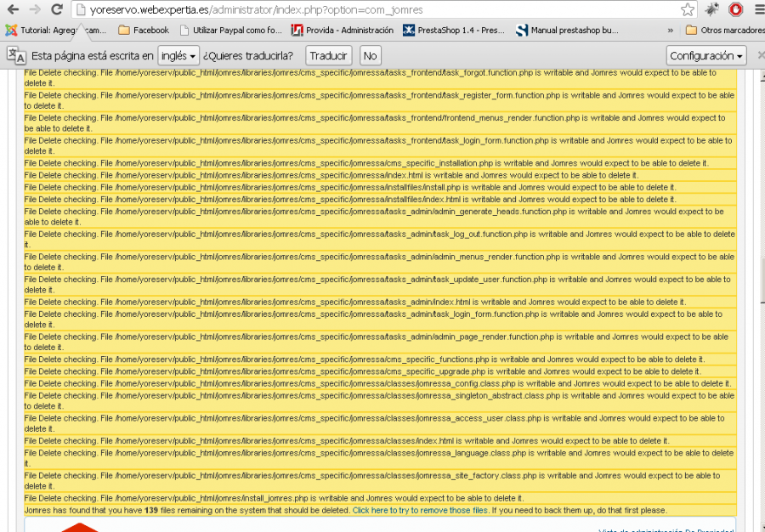Select the classes/index.html warning row
This screenshot has height=532, width=765.
(x=380, y=441)
